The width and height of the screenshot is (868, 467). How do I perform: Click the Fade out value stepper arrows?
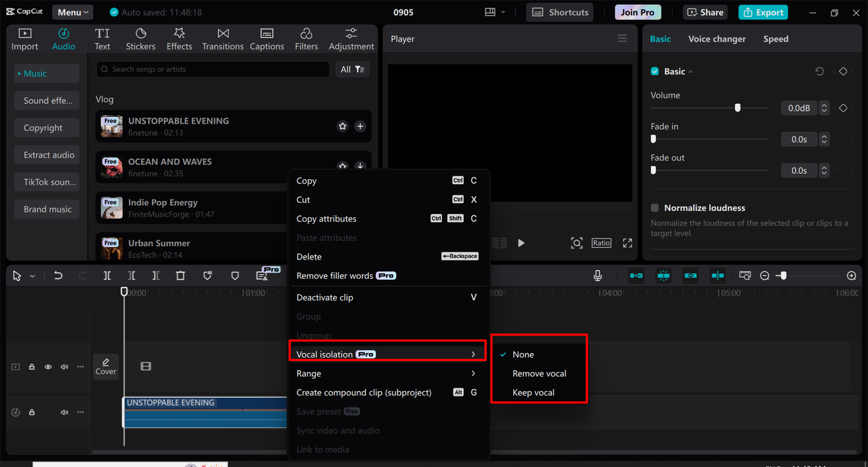(825, 170)
